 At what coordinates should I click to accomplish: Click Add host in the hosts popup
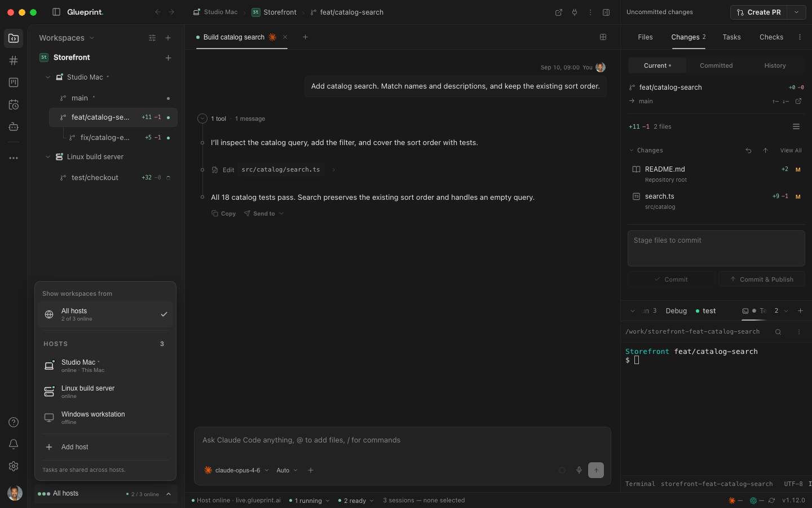tap(105, 447)
